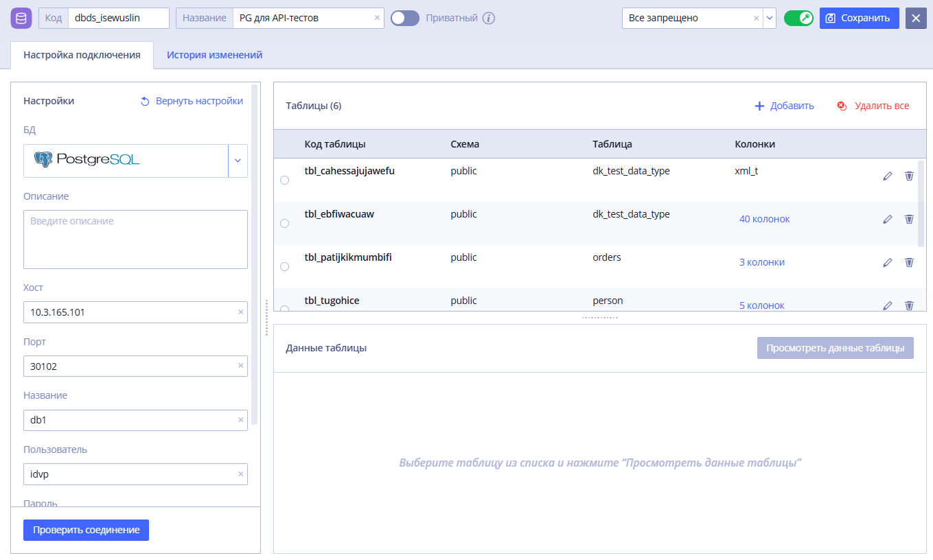The image size is (933, 560).
Task: Click the xml_t columns cell
Action: tap(746, 171)
